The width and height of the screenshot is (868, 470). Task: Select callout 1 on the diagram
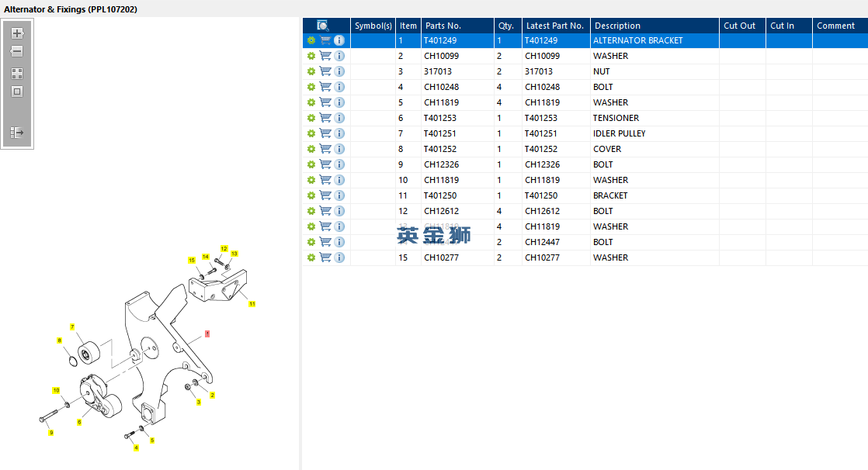(x=207, y=334)
